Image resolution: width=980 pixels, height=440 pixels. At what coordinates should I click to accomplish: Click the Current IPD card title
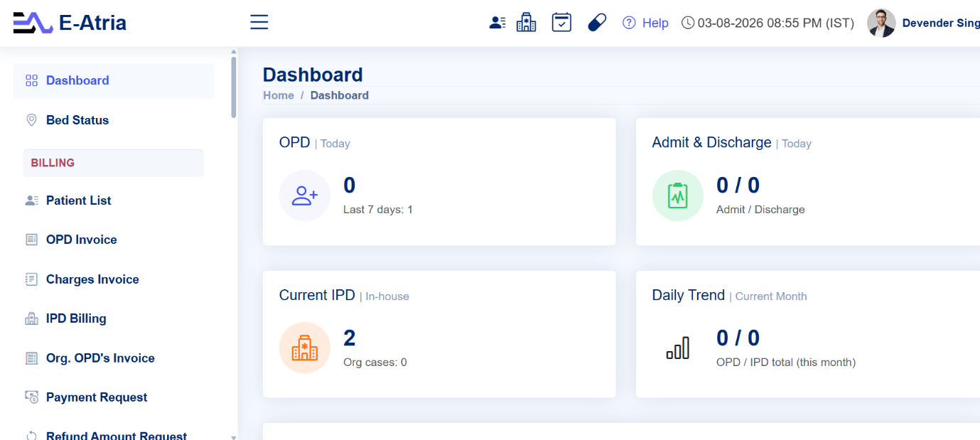pyautogui.click(x=317, y=295)
